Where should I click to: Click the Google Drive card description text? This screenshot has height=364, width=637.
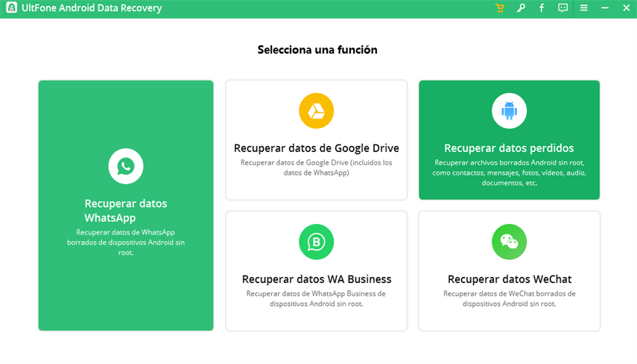point(316,167)
